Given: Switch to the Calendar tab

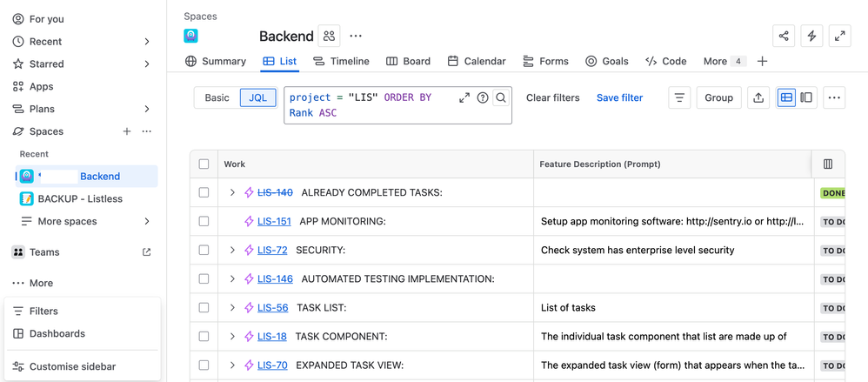Looking at the screenshot, I should point(477,62).
